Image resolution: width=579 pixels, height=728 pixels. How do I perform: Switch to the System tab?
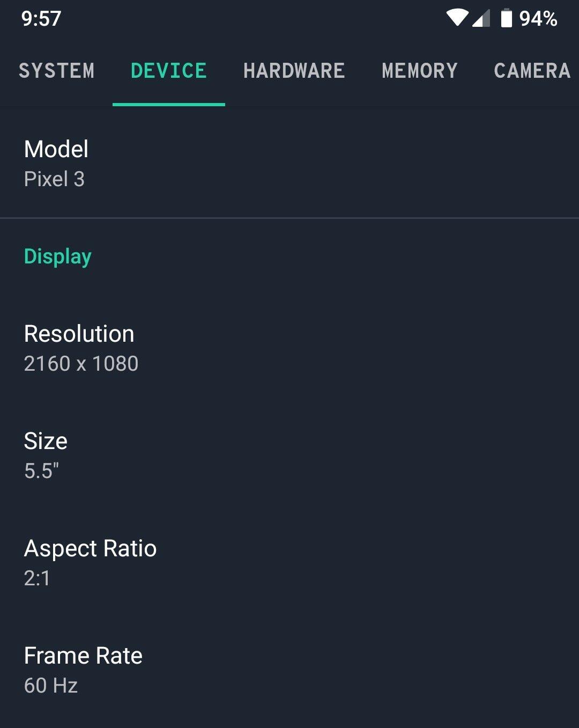[56, 71]
